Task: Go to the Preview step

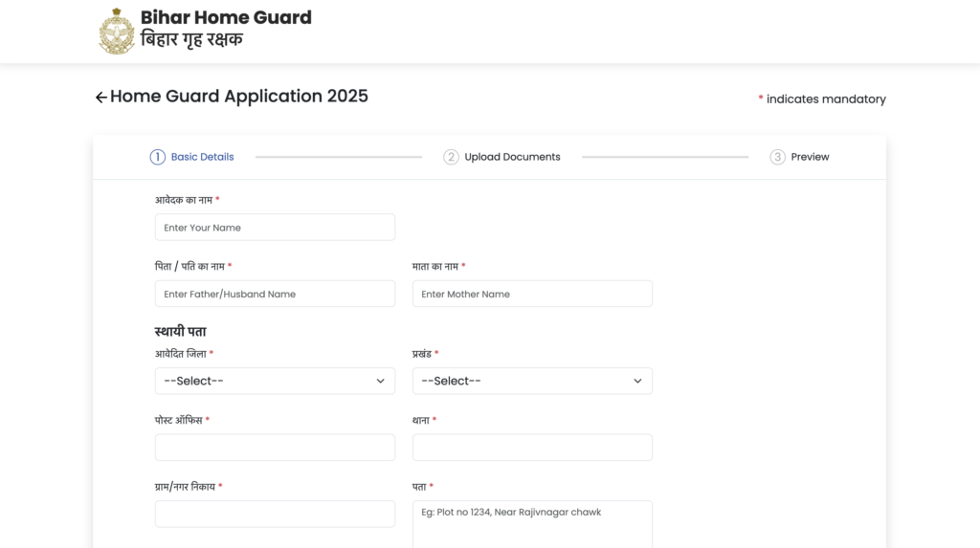Action: pos(810,157)
